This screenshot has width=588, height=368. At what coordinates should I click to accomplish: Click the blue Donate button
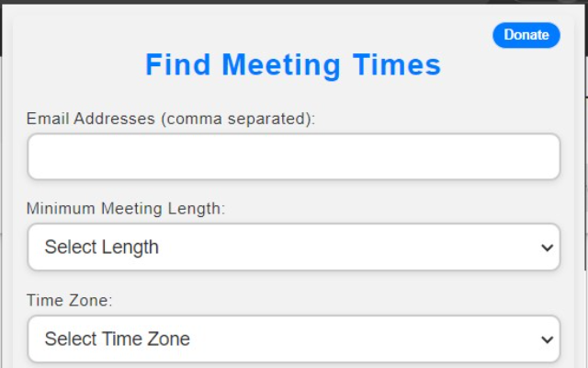(x=526, y=35)
